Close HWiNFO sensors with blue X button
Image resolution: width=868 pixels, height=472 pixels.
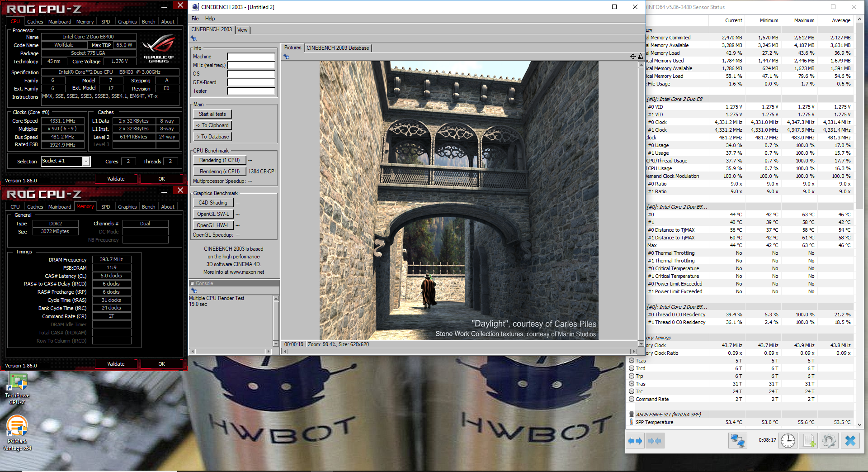[x=850, y=441]
